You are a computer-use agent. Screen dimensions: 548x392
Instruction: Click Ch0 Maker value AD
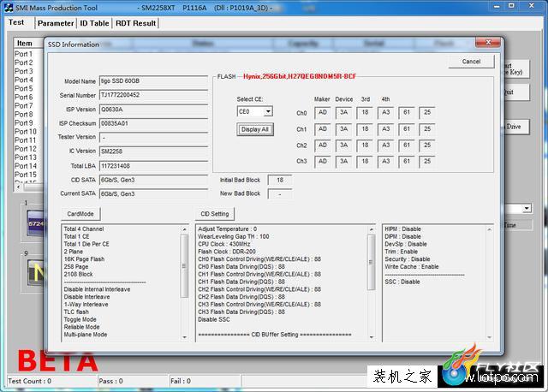point(323,112)
